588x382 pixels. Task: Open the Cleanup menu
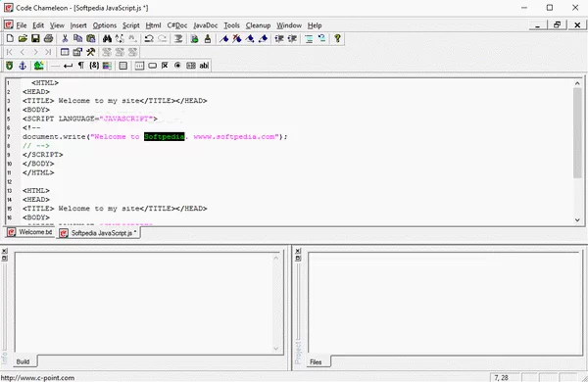(x=258, y=25)
